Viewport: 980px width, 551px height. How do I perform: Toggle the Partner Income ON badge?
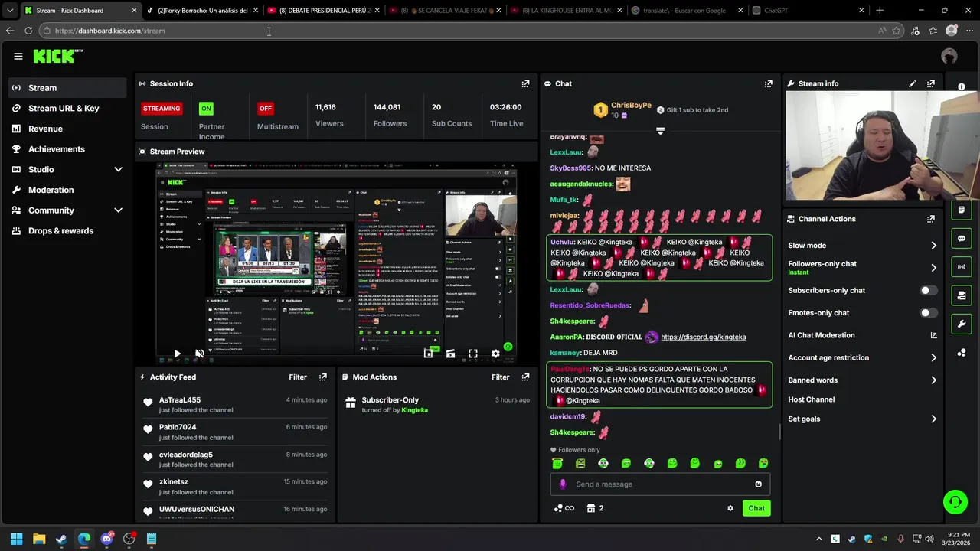point(206,109)
